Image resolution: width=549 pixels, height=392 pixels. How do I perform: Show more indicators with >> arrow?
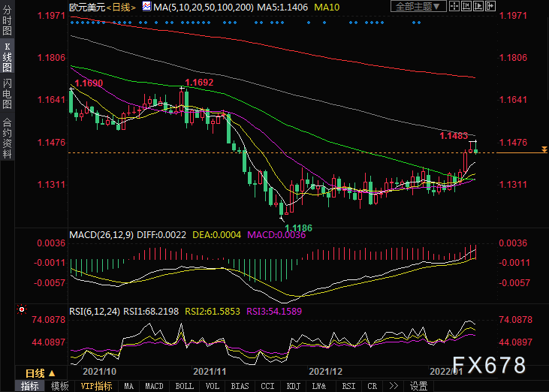click(x=394, y=386)
